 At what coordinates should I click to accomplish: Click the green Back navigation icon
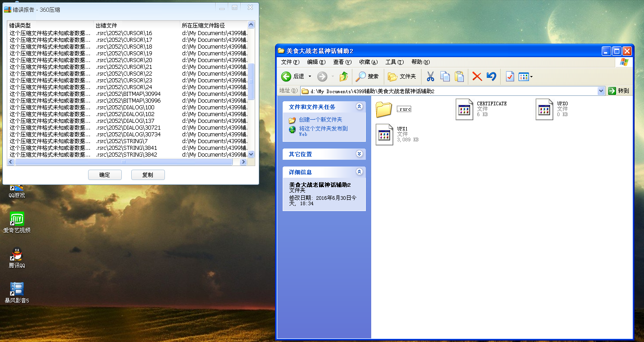click(x=286, y=76)
